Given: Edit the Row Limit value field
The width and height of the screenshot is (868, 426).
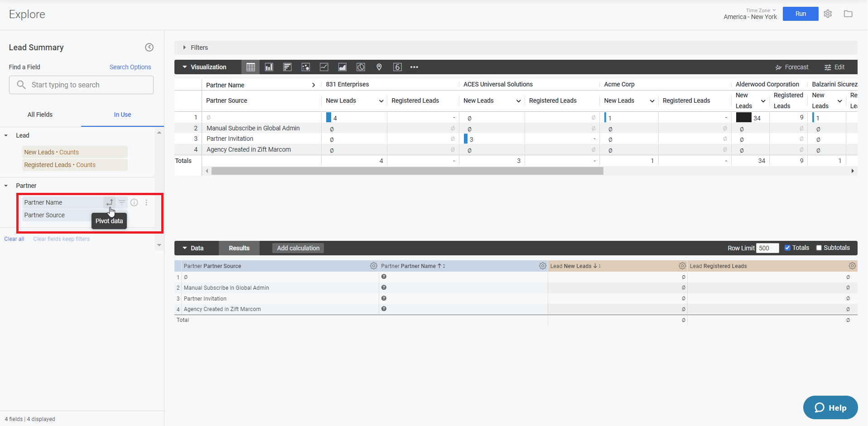Looking at the screenshot, I should point(767,248).
